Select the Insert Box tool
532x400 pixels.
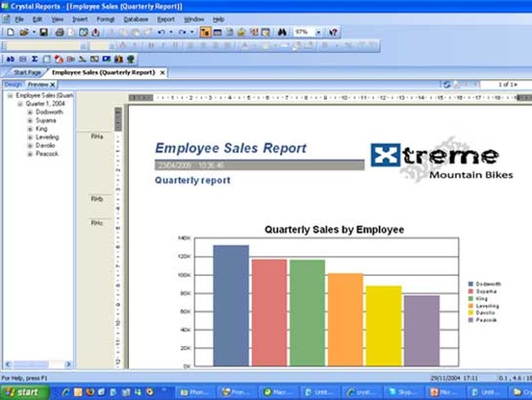click(95, 59)
